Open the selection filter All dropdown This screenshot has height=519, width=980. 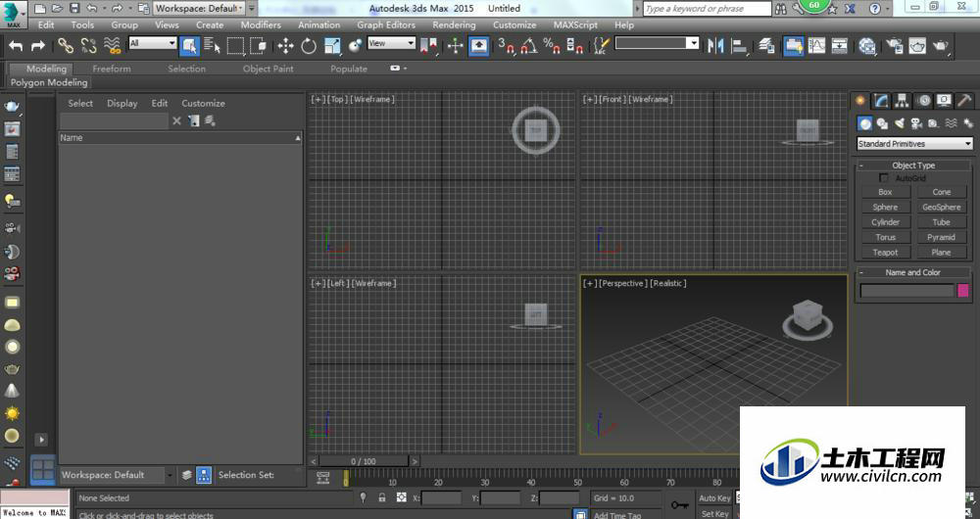pyautogui.click(x=153, y=43)
